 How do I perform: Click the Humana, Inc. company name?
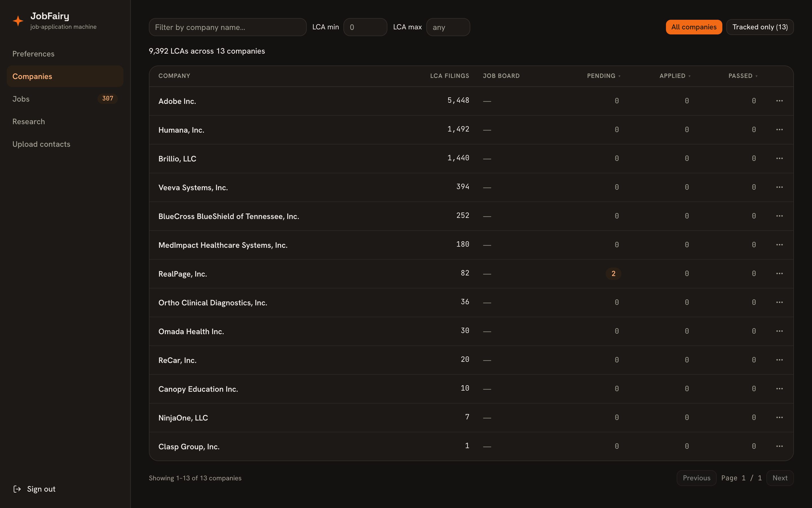coord(181,130)
